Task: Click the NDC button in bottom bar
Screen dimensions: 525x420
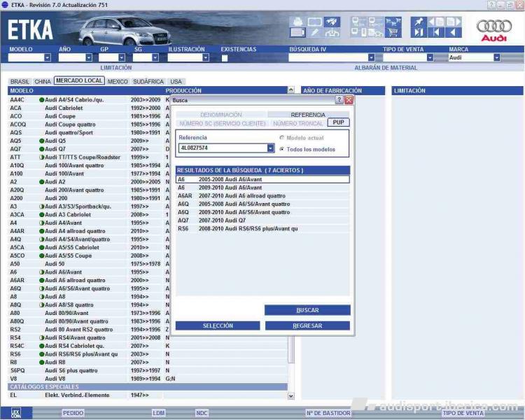Action: [x=202, y=413]
